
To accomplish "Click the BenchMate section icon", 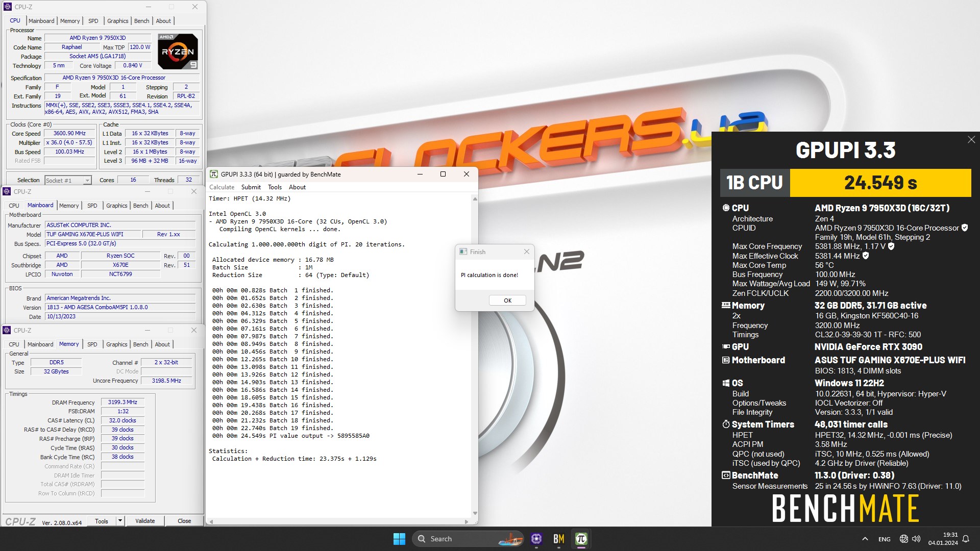I will click(726, 475).
